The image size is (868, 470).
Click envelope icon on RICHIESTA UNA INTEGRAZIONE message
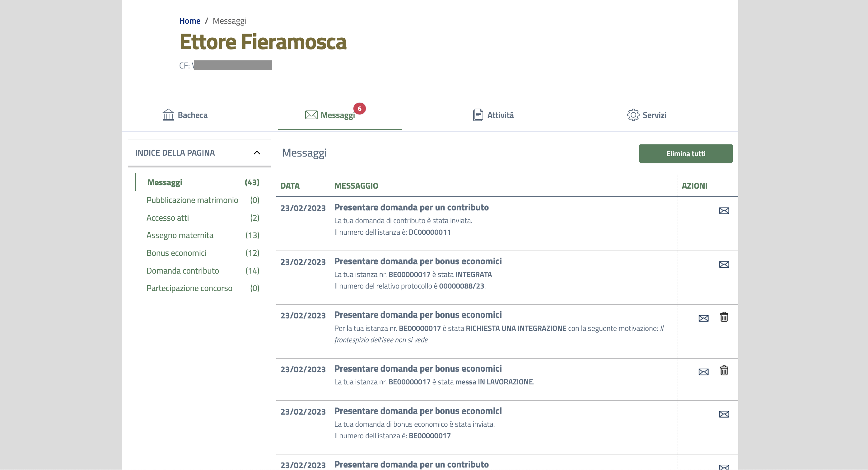pos(703,318)
